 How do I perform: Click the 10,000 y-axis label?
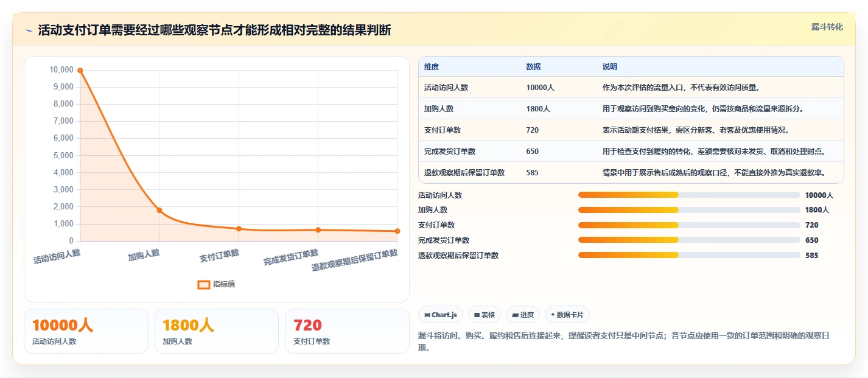(x=61, y=70)
